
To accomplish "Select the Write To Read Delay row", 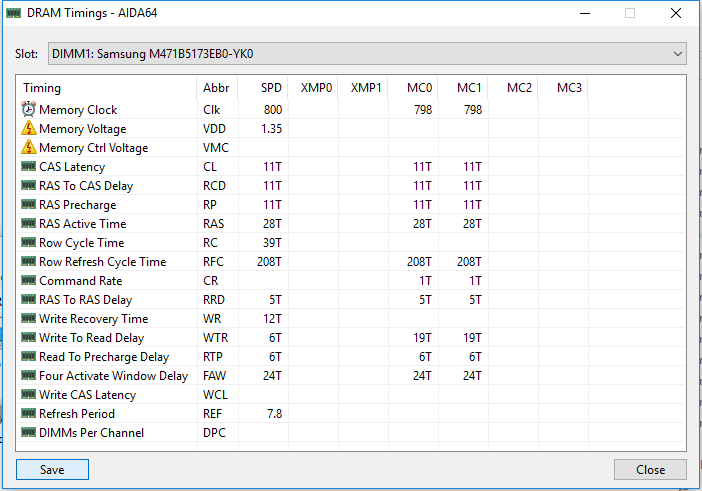I will coord(91,338).
